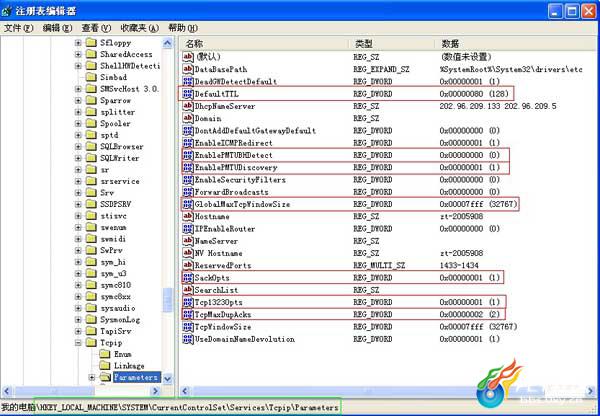Click the Linkage folder icon
This screenshot has height=416, width=600.
tap(105, 365)
